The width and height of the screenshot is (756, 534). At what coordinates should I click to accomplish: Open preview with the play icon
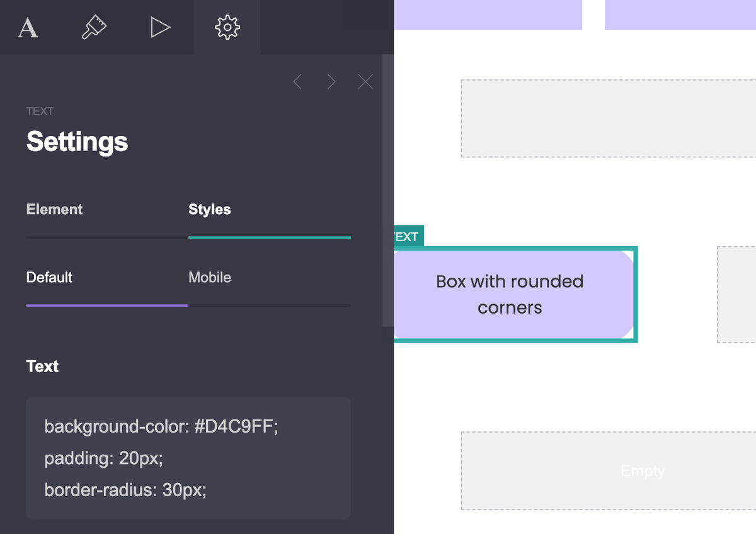[161, 27]
